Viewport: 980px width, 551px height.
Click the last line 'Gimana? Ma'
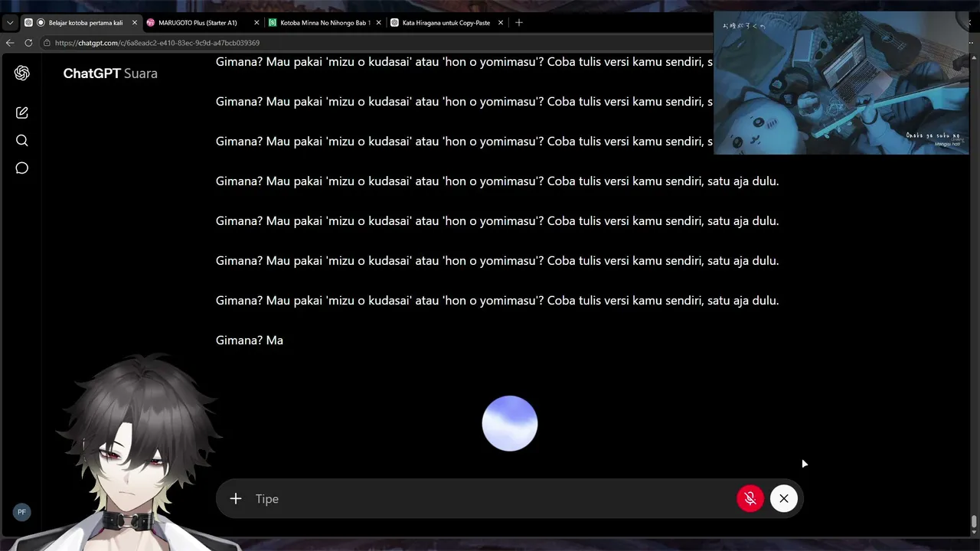(250, 341)
